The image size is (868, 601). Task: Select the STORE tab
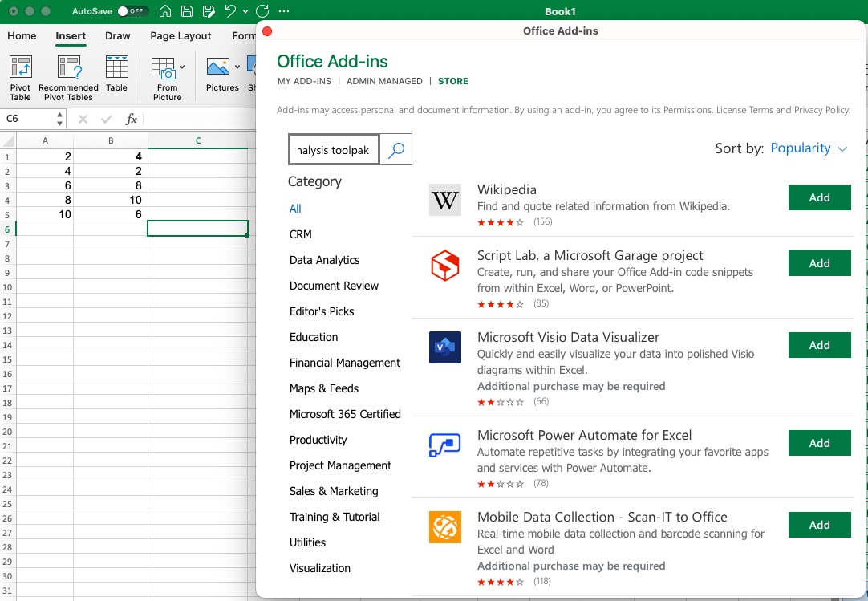[452, 81]
